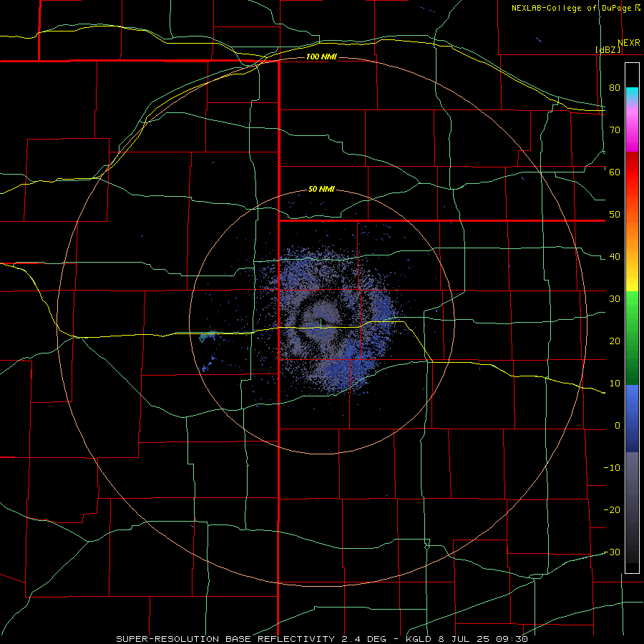This screenshot has width=644, height=644.
Task: Click the KGLD 8 JUL 25 09:30 timestamp
Action: 466,639
